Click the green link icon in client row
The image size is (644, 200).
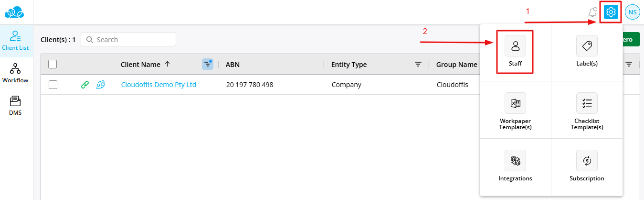coord(85,85)
